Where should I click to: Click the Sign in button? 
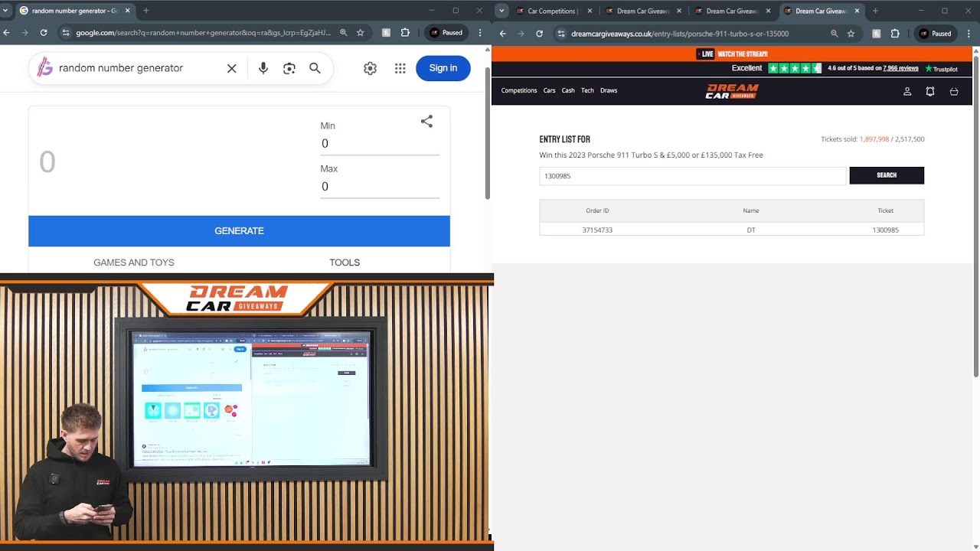point(443,68)
